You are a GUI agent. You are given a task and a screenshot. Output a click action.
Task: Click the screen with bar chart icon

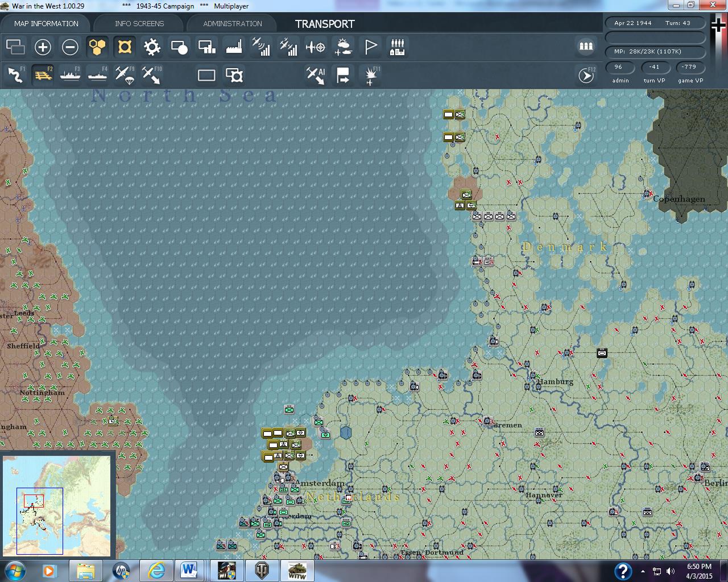pos(206,47)
